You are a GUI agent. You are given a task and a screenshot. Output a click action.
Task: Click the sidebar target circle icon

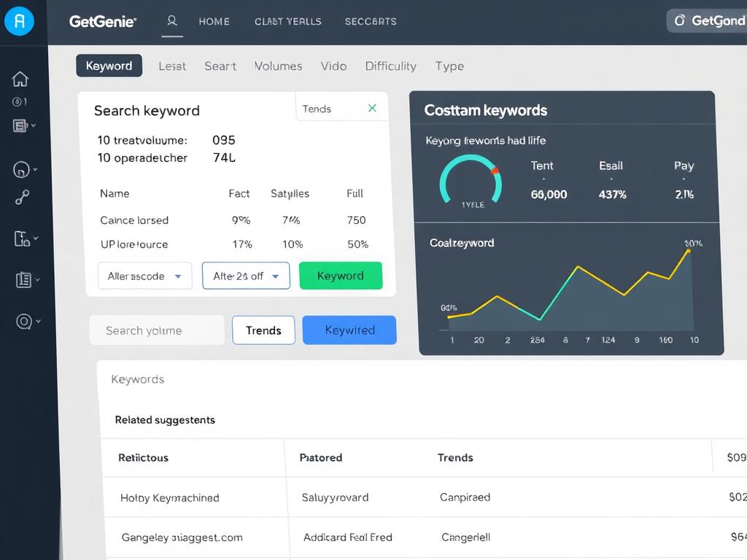point(23,321)
